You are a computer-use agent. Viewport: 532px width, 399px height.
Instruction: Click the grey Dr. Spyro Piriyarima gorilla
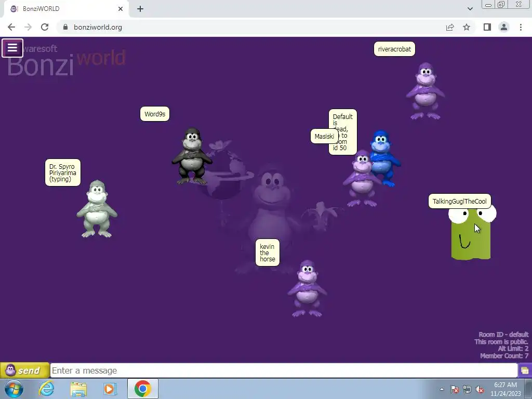click(x=97, y=209)
